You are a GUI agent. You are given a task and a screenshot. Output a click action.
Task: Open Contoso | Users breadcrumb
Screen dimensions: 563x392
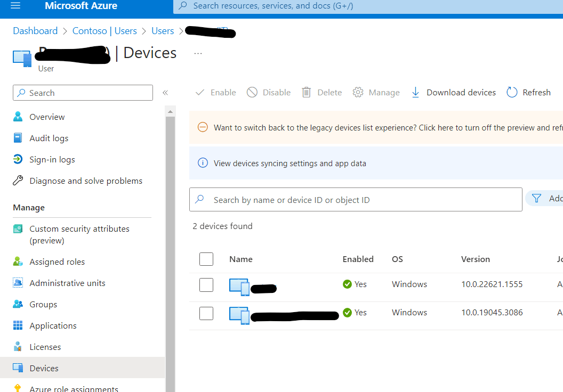tap(104, 31)
